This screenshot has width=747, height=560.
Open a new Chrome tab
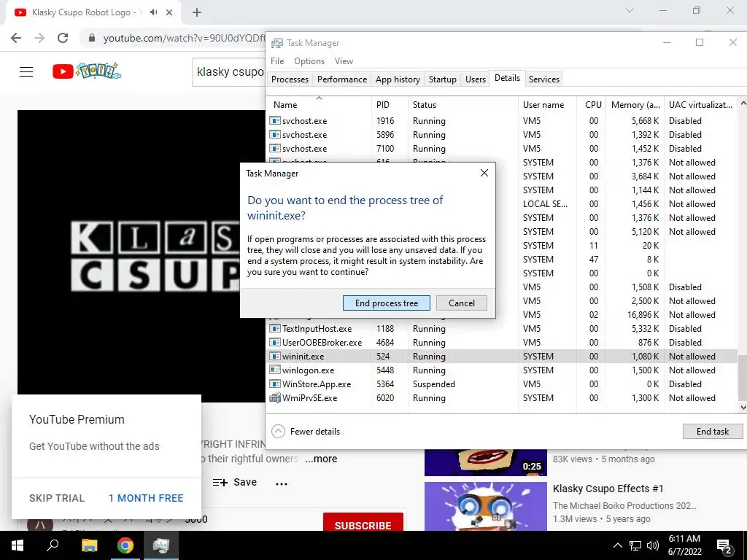[197, 13]
